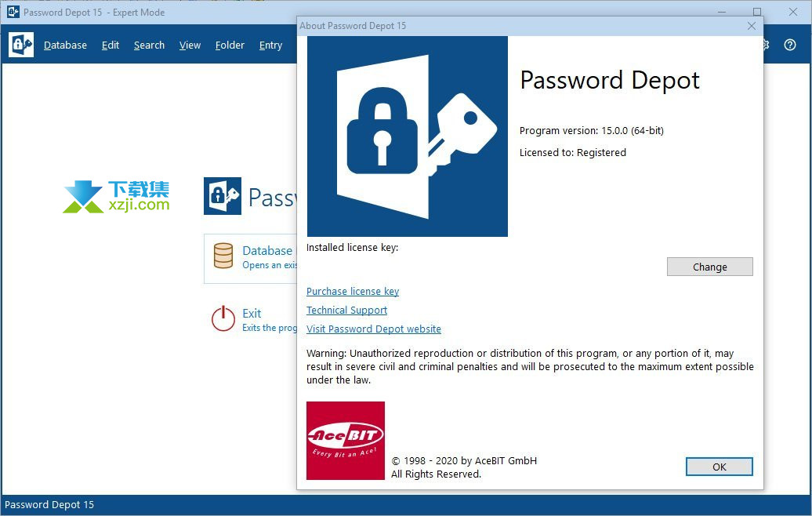The width and height of the screenshot is (812, 516).
Task: Click the 'Program version: 15.0.0 (64-bit)' text
Action: point(592,130)
